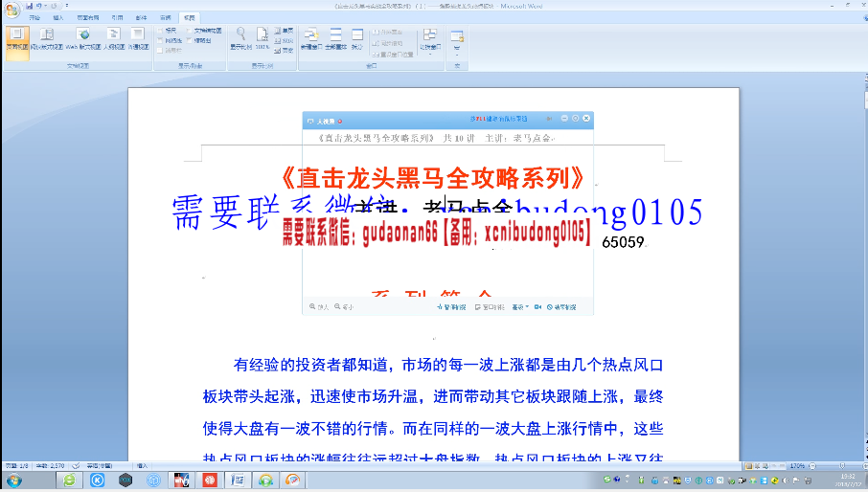Click speaker icon in recorder title bar
Viewport: 868px width, 492px height.
click(x=549, y=119)
